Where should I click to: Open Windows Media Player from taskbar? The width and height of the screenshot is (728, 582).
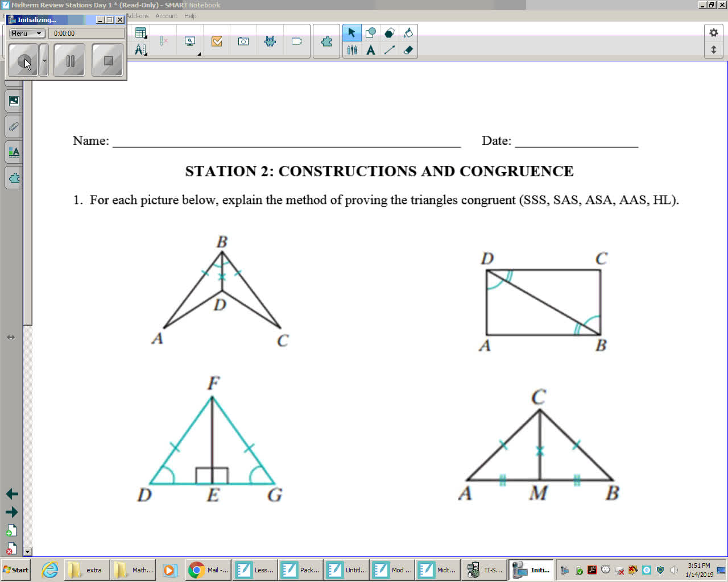pos(169,569)
